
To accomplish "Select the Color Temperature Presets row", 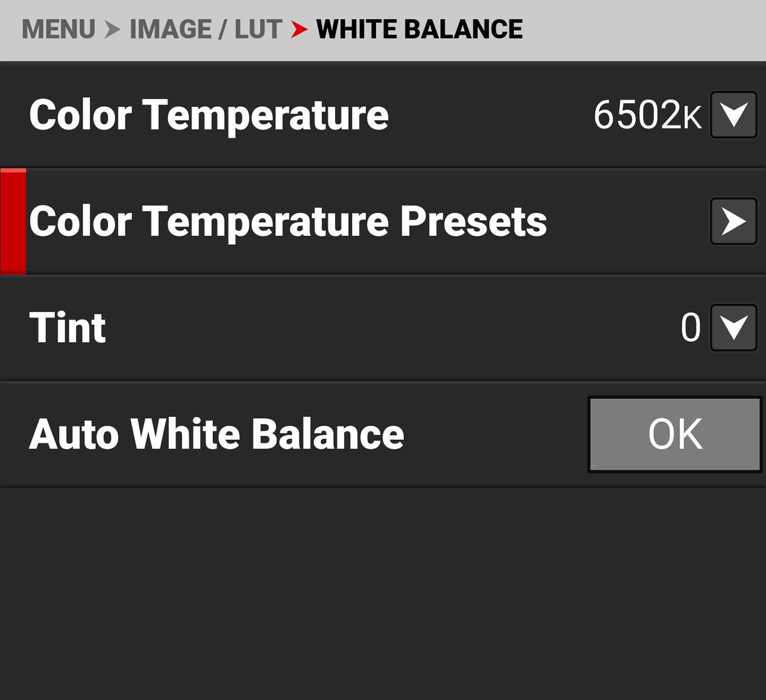I will click(x=290, y=222).
